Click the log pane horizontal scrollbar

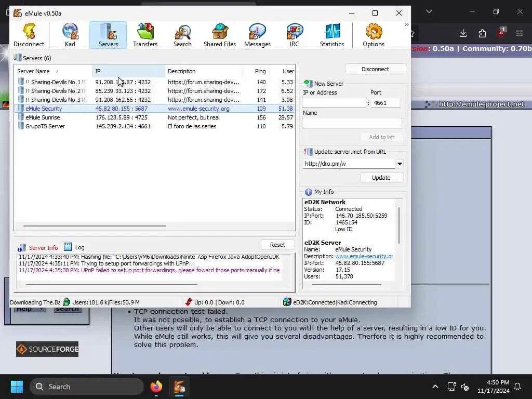click(x=112, y=285)
